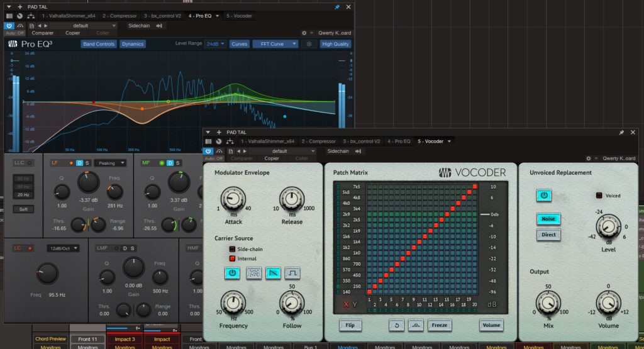Click the Impact 3 channel label
644x349 pixels.
coord(125,339)
